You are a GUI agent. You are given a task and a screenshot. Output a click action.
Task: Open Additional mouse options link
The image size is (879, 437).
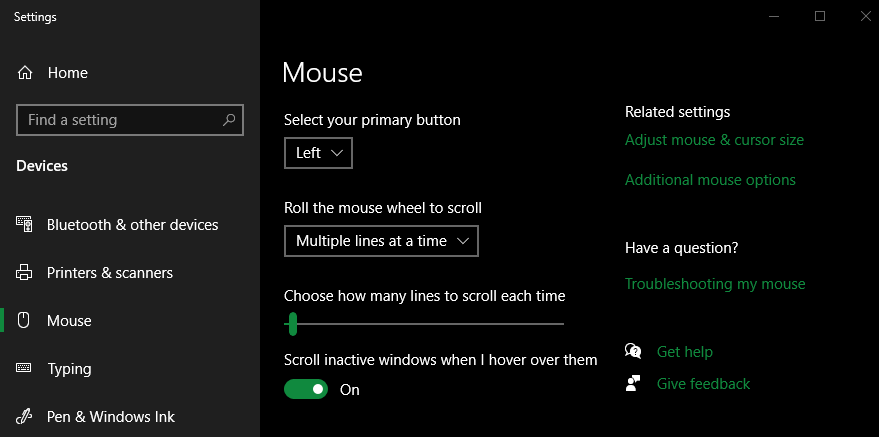click(710, 180)
